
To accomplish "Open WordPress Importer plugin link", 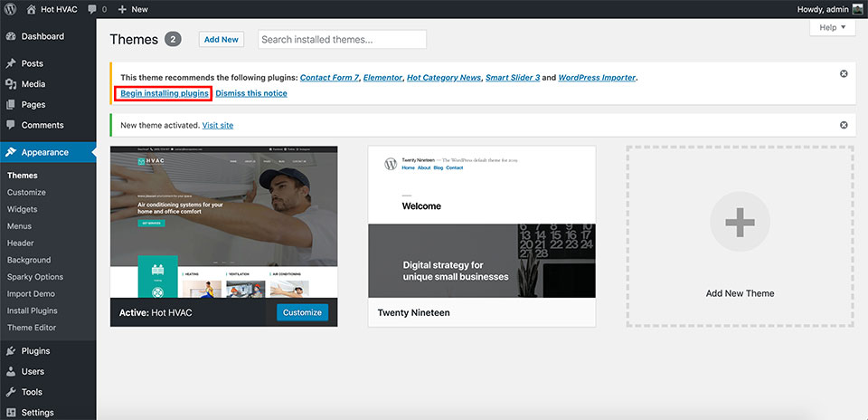I will pyautogui.click(x=597, y=78).
